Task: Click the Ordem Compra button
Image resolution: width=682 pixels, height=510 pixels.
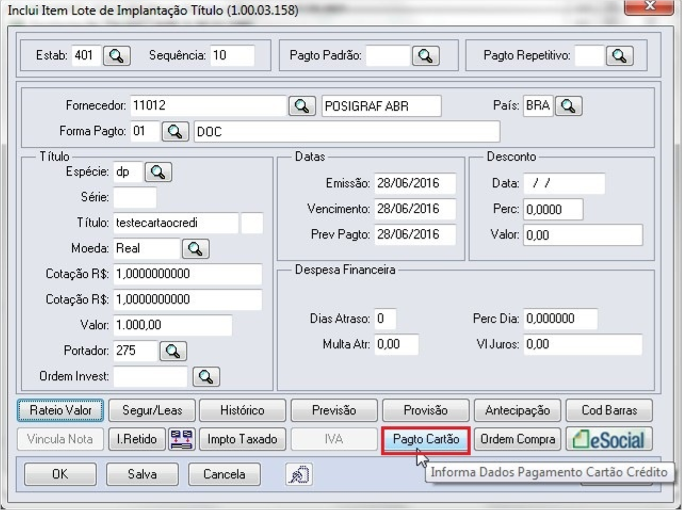Action: 517,439
